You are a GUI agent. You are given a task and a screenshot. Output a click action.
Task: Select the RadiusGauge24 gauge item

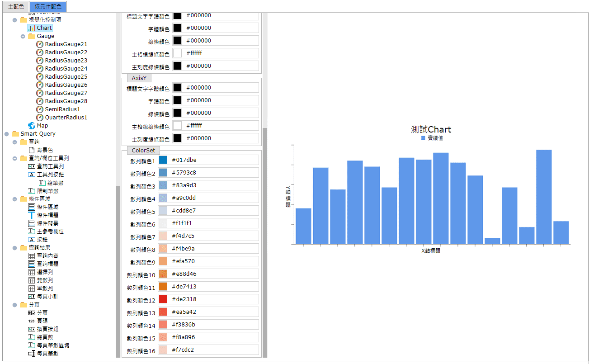[x=66, y=69]
